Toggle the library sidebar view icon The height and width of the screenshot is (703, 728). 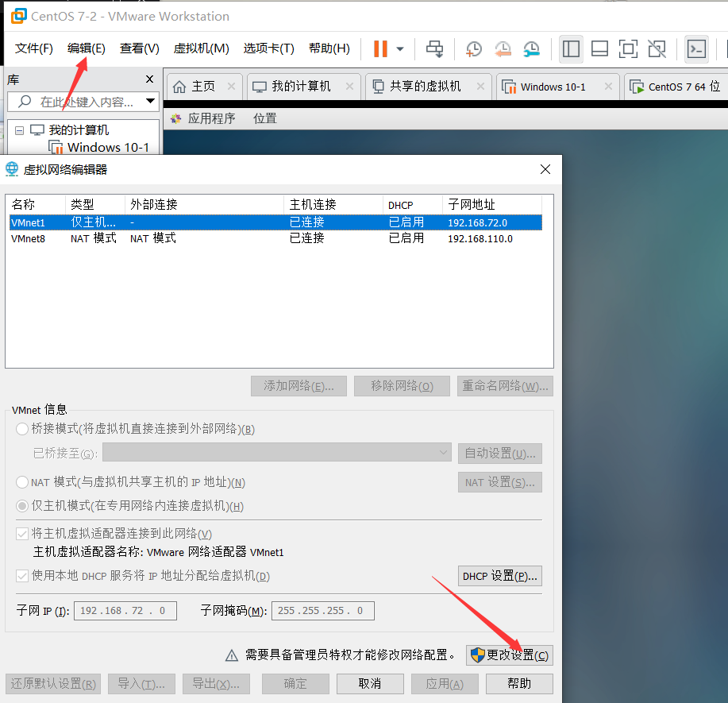(x=571, y=48)
